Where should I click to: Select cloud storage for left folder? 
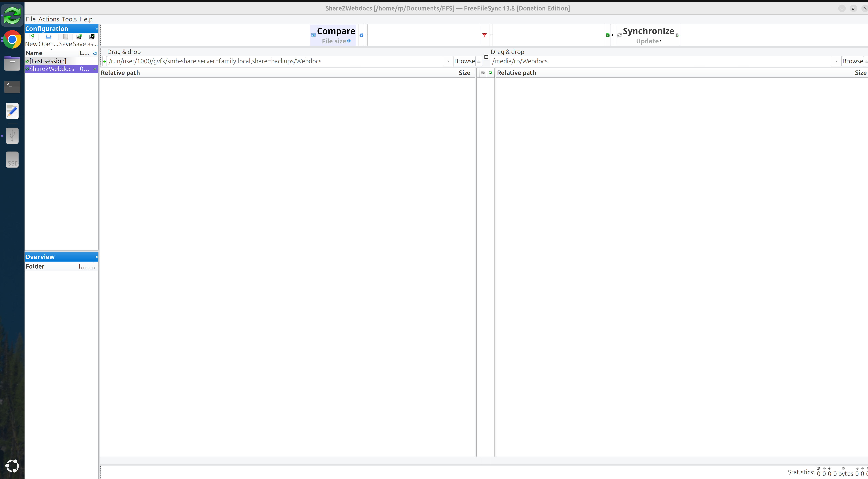[x=479, y=62]
